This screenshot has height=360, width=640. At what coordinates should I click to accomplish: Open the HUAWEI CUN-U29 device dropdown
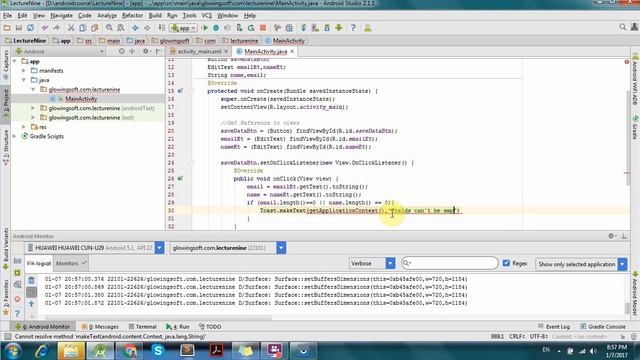tap(160, 248)
